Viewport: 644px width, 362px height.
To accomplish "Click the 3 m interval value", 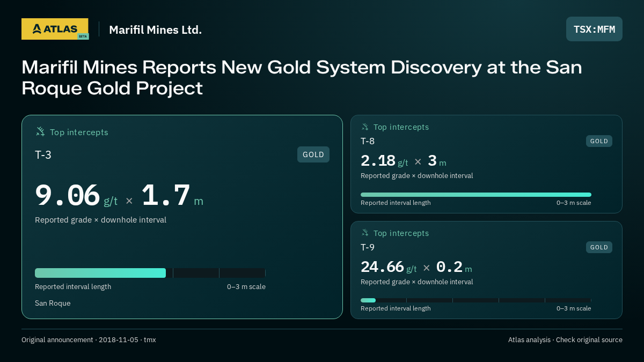I will pyautogui.click(x=437, y=160).
